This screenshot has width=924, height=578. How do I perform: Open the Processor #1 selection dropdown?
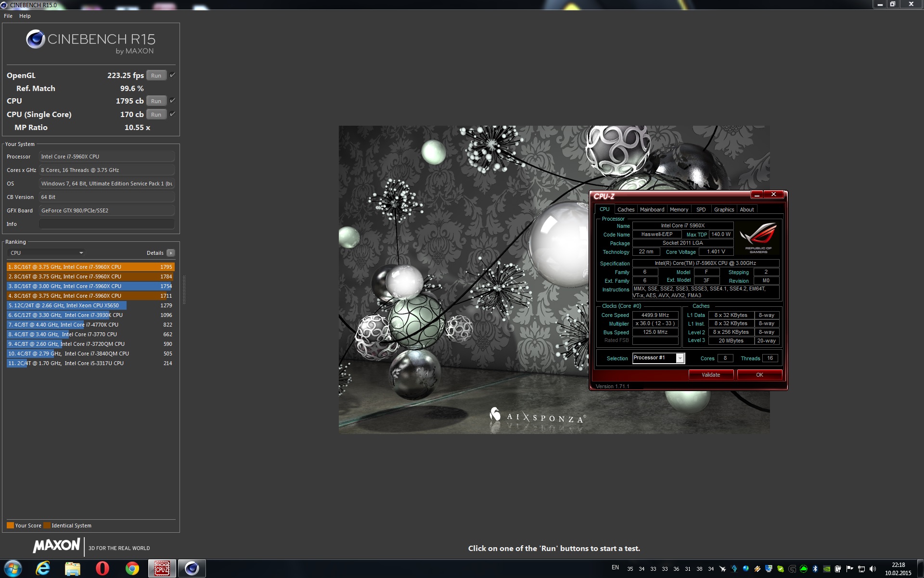[x=680, y=358]
